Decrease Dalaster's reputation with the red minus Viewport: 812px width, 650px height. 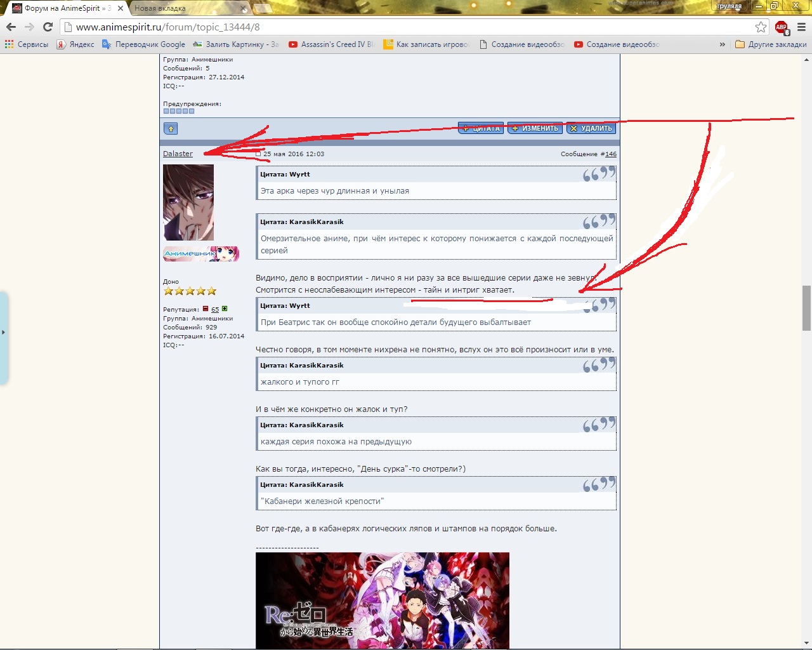[x=206, y=309]
